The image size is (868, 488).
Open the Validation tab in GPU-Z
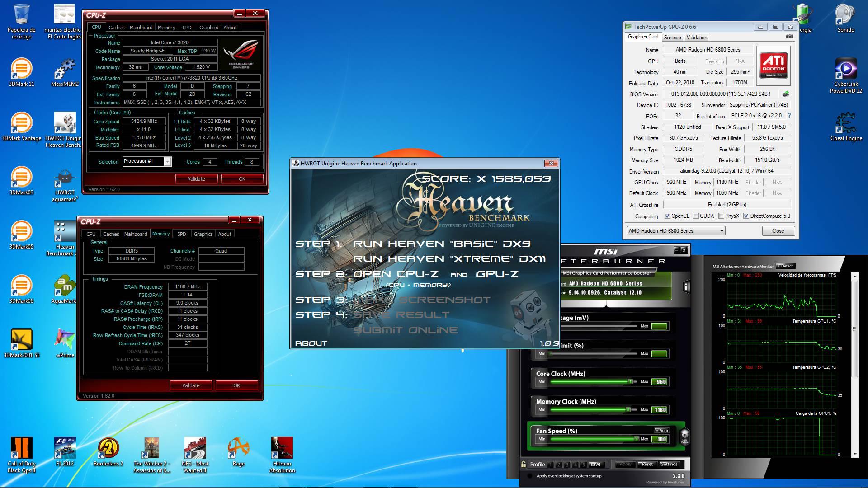697,38
